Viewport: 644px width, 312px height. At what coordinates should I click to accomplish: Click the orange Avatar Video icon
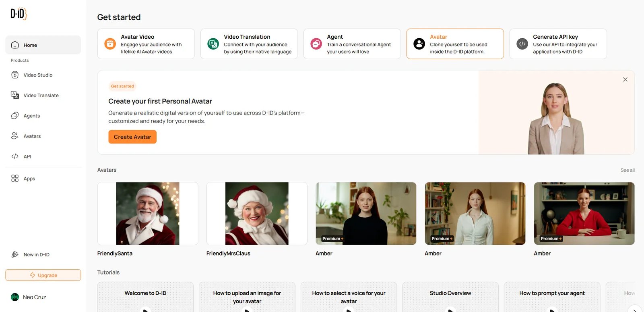coord(110,44)
